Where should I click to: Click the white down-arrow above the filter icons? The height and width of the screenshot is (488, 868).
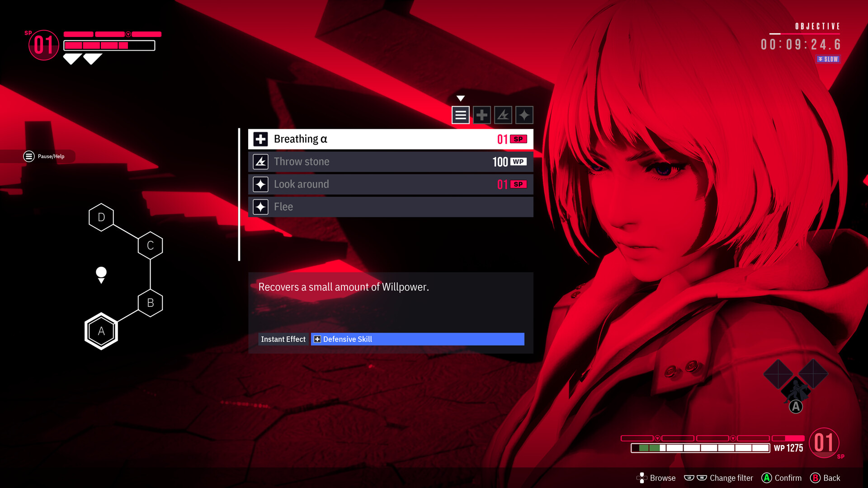click(x=461, y=98)
